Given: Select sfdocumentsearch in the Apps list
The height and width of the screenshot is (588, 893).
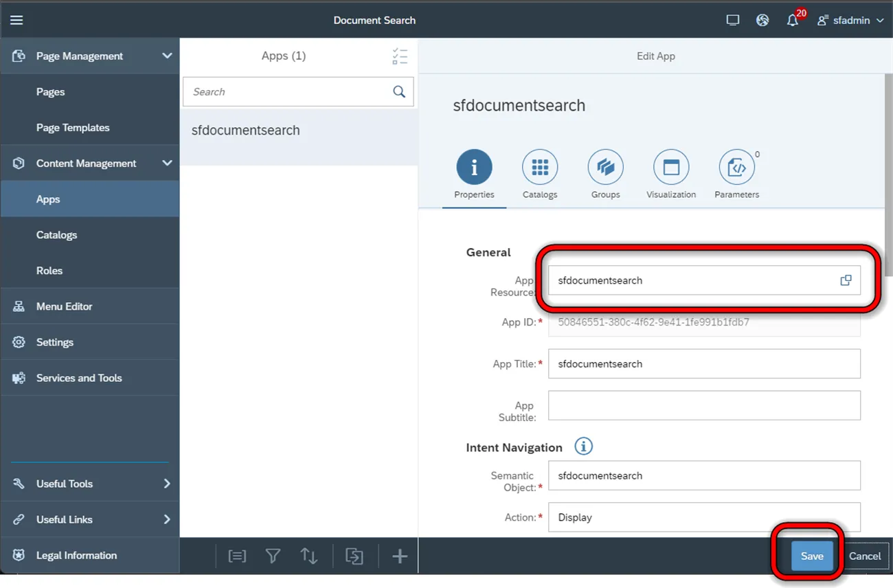Looking at the screenshot, I should pyautogui.click(x=299, y=137).
